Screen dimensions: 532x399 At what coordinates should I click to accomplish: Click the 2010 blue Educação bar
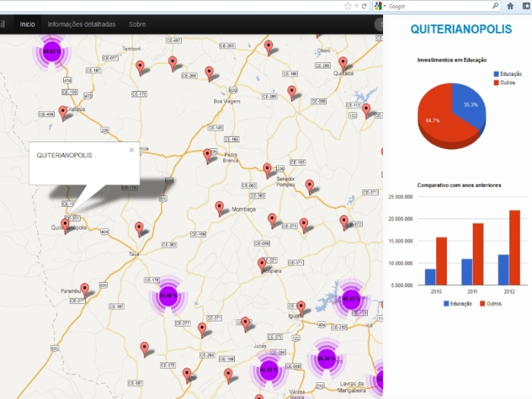(x=430, y=277)
